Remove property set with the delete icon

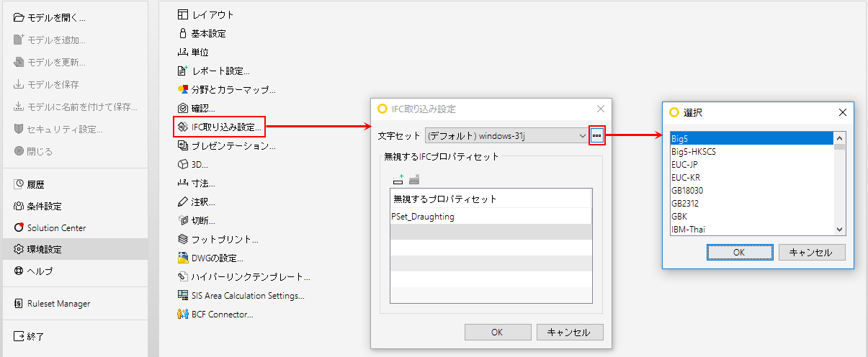[x=413, y=178]
